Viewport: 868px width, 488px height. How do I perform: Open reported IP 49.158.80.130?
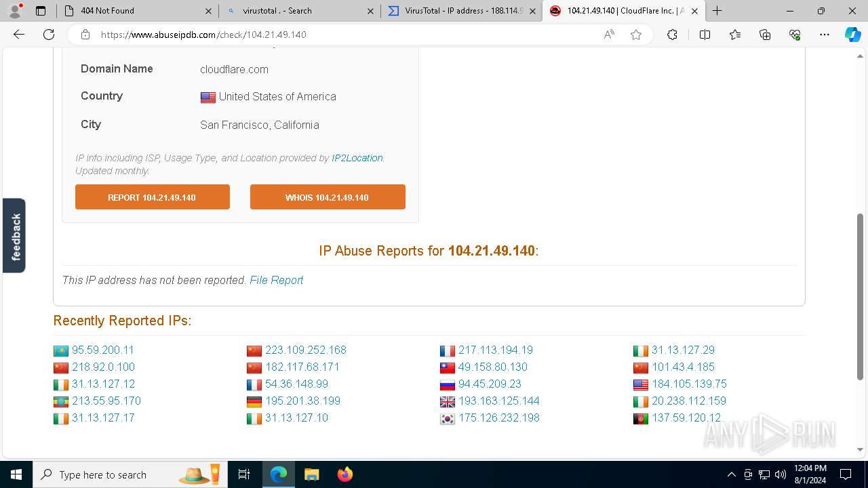point(493,367)
